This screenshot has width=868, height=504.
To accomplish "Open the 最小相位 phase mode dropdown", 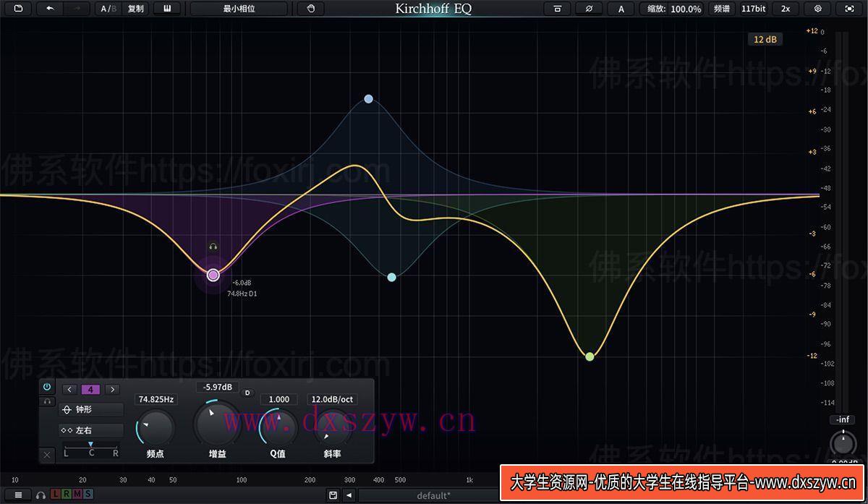I will [239, 9].
